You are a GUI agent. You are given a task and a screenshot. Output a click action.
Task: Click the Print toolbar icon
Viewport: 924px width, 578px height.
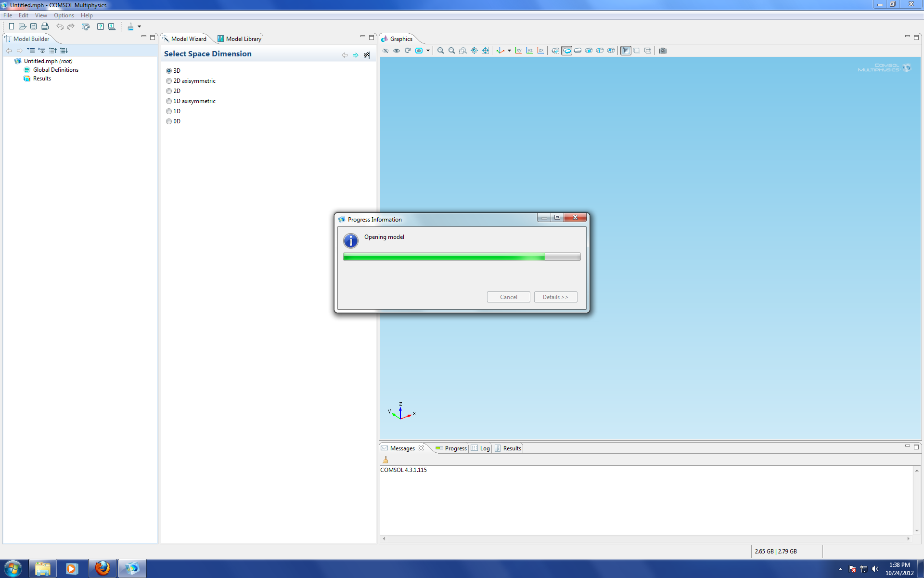45,26
